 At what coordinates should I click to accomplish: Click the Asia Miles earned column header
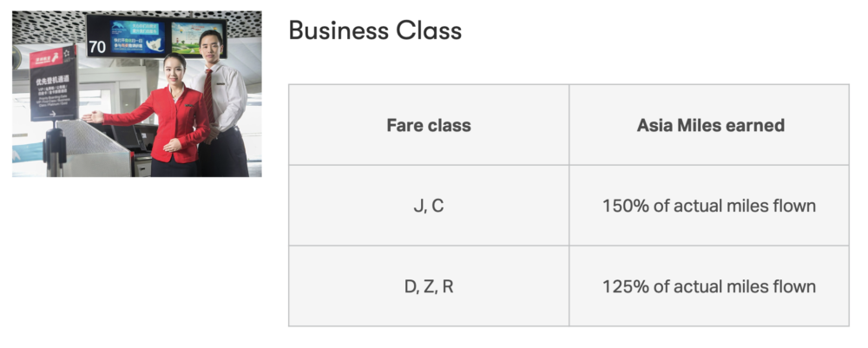(x=710, y=125)
